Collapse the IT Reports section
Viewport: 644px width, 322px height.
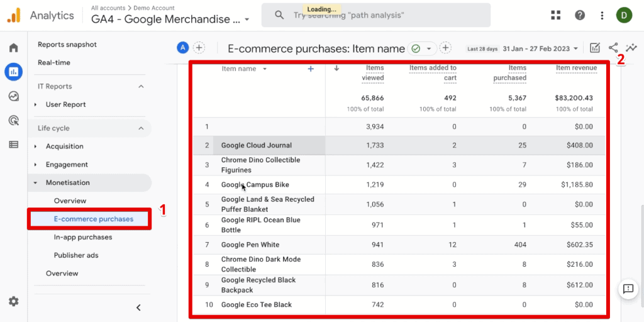click(x=141, y=86)
